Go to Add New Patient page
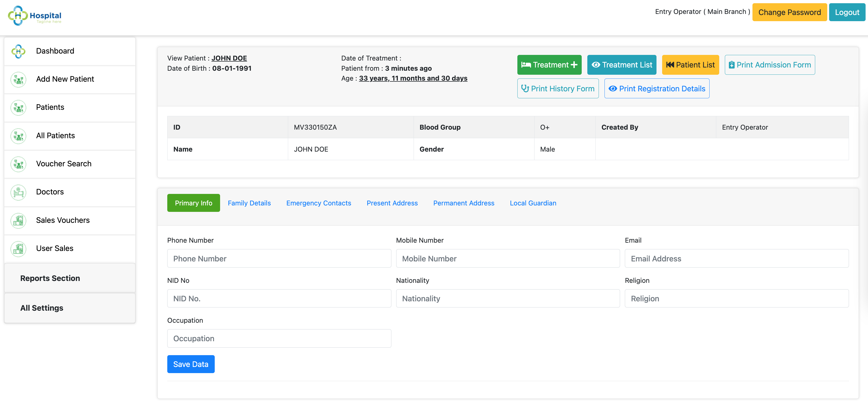The width and height of the screenshot is (868, 413). tap(70, 80)
